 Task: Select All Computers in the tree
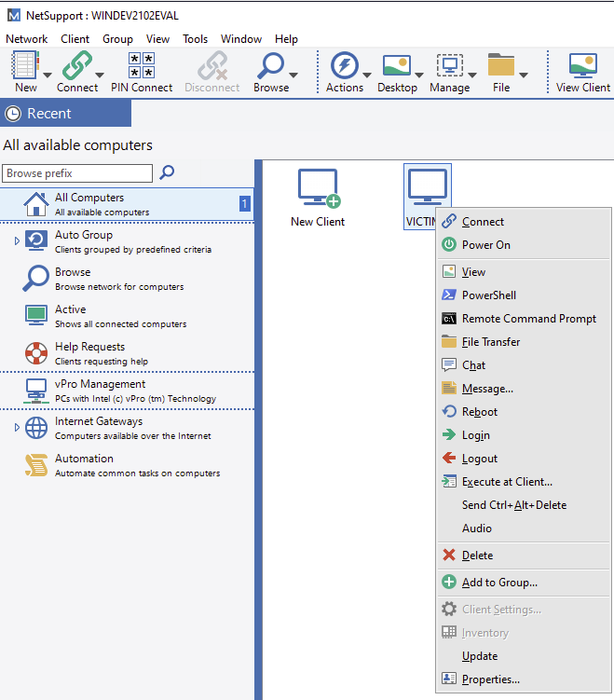click(x=127, y=204)
